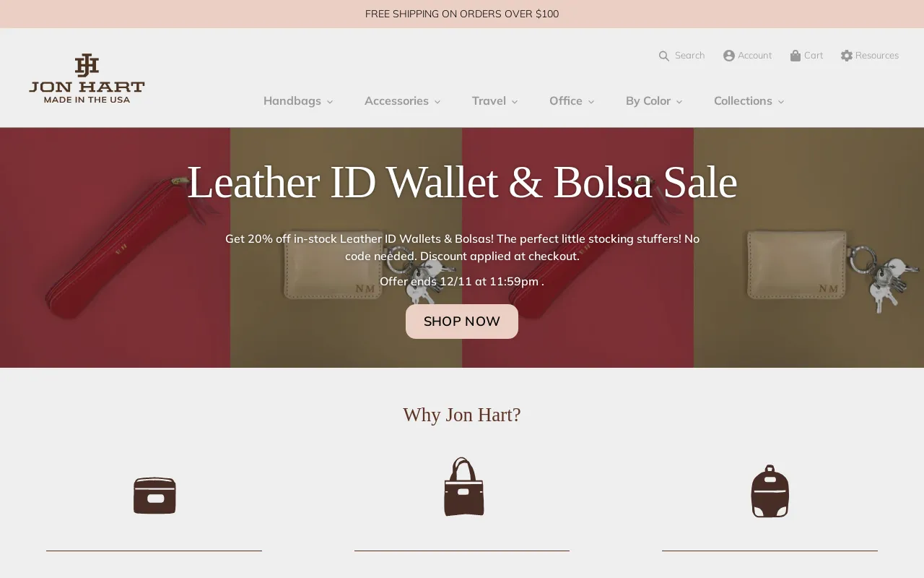The image size is (924, 578).
Task: Click the SHOP NOW button
Action: (462, 322)
